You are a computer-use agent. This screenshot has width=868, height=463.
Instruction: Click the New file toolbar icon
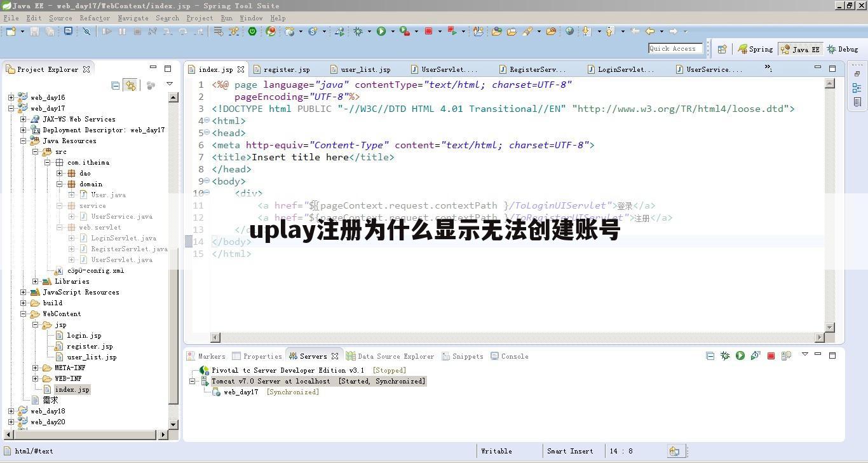point(11,31)
